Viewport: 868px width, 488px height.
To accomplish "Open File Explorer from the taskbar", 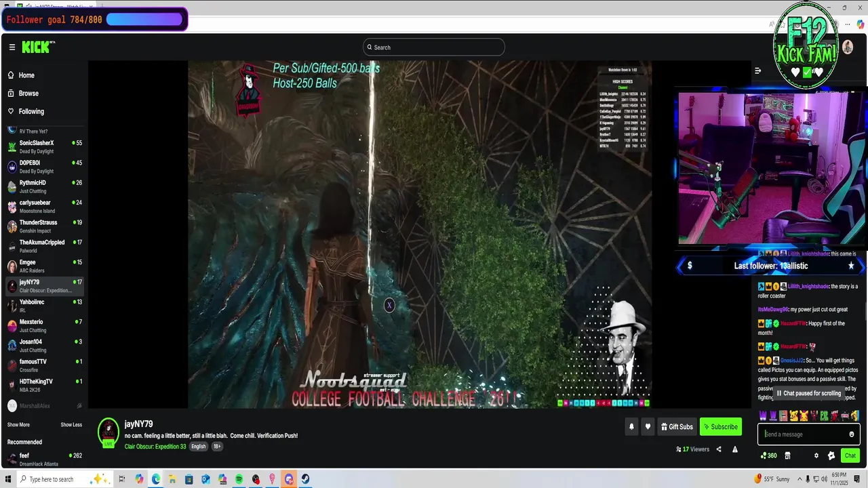I will [x=172, y=479].
